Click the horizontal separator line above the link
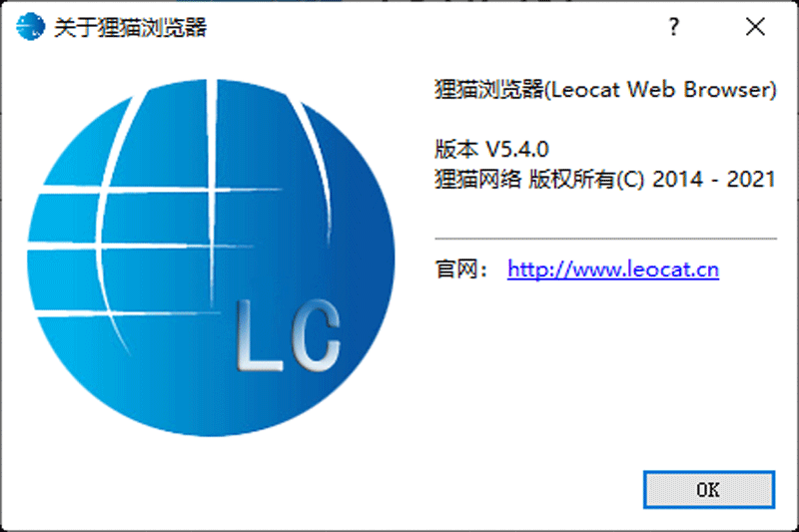Image resolution: width=799 pixels, height=532 pixels. coord(605,239)
